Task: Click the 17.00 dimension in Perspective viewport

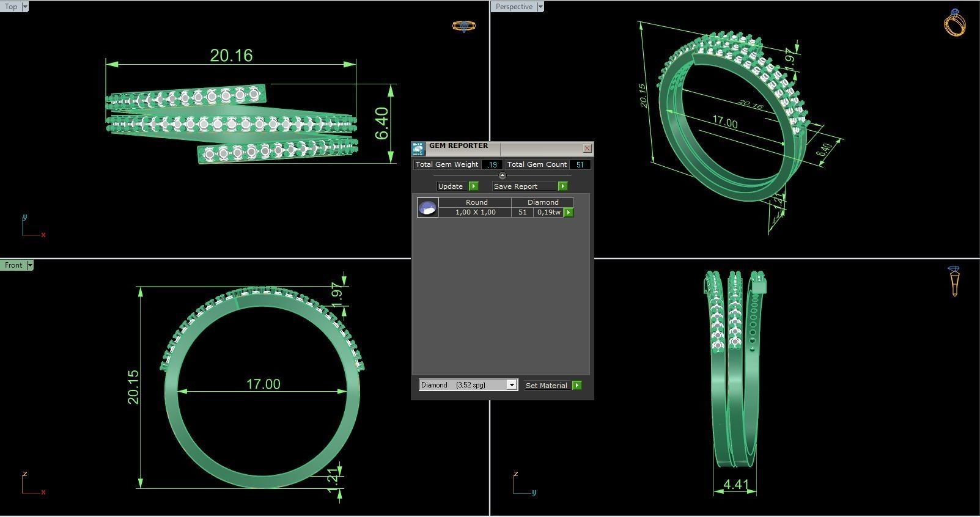Action: (725, 122)
